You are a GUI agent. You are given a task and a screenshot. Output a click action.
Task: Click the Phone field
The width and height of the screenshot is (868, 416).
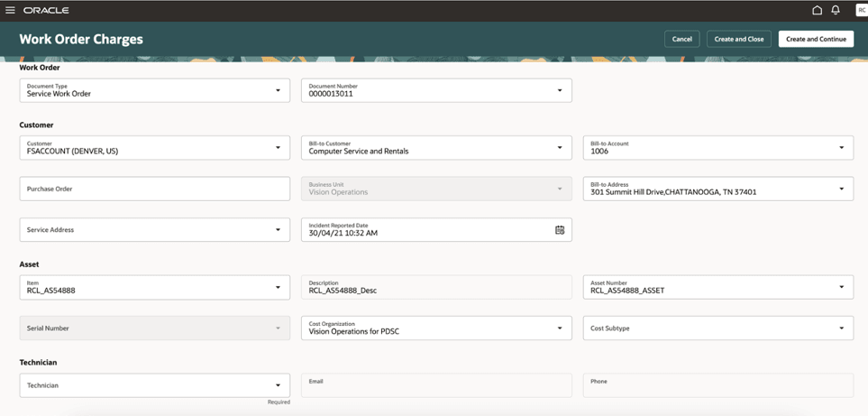(718, 385)
